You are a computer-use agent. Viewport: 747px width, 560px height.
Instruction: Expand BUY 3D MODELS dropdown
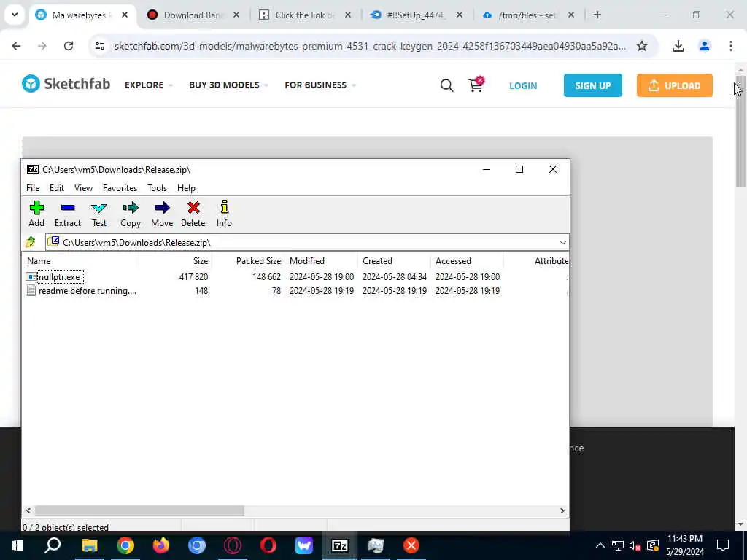pyautogui.click(x=228, y=85)
